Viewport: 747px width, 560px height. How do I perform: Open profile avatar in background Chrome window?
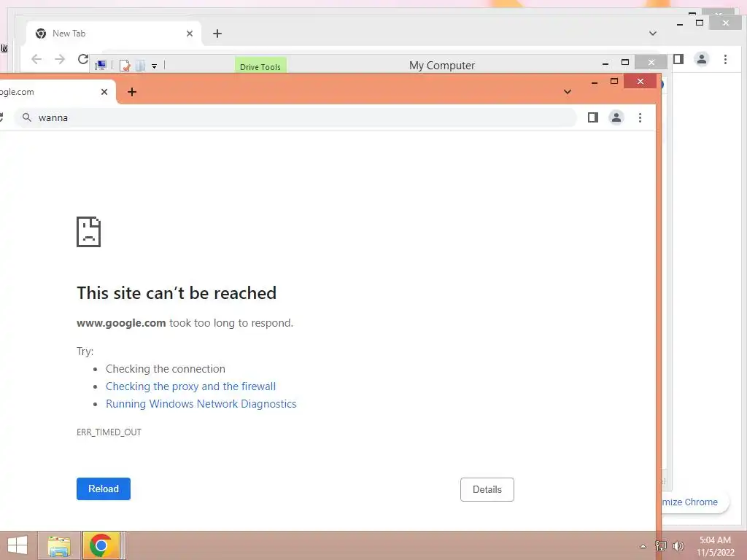[702, 59]
